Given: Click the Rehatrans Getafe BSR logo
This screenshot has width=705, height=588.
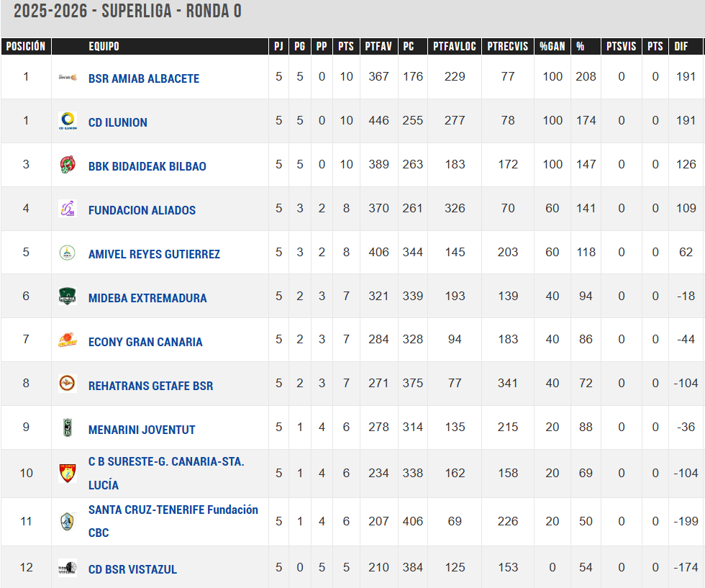Looking at the screenshot, I should point(68,384).
